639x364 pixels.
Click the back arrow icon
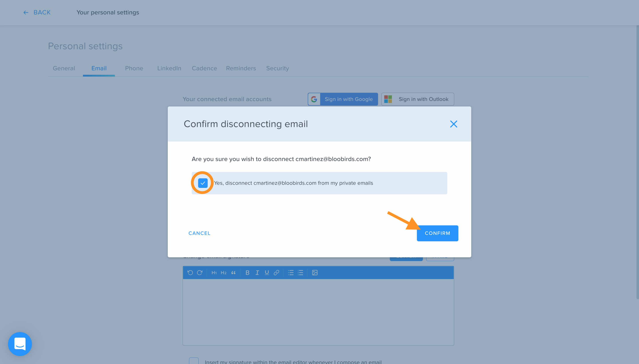26,12
